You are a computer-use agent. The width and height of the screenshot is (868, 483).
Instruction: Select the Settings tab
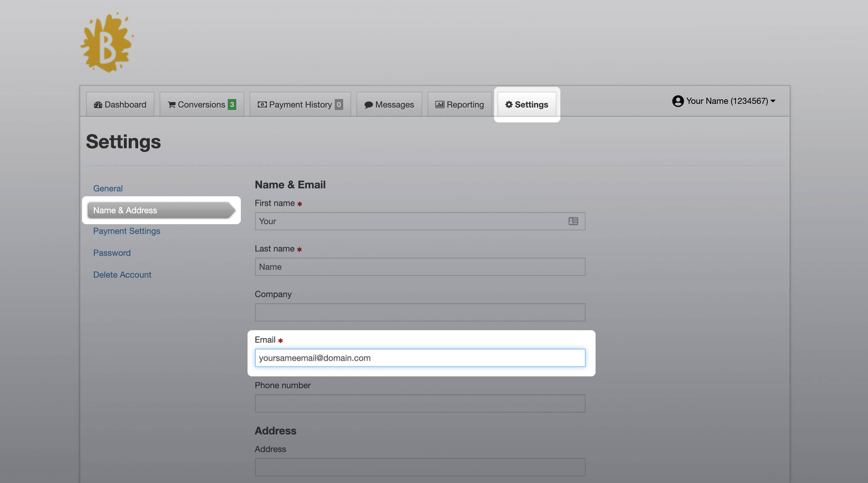coord(527,104)
